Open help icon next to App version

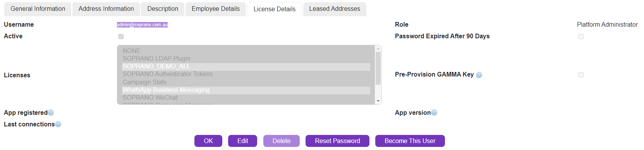(434, 113)
